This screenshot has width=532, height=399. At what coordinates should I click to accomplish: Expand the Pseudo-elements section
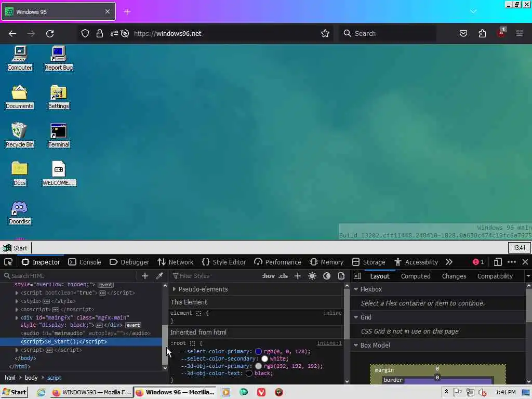click(x=174, y=289)
